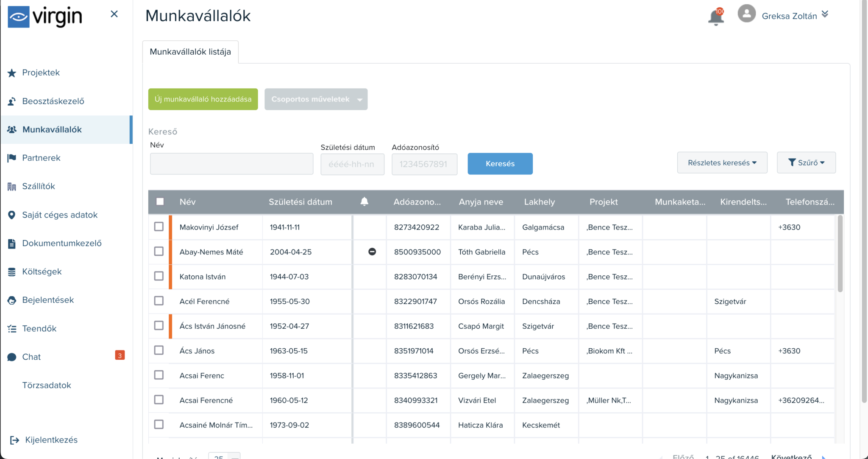Sort by the Név column header

point(187,202)
